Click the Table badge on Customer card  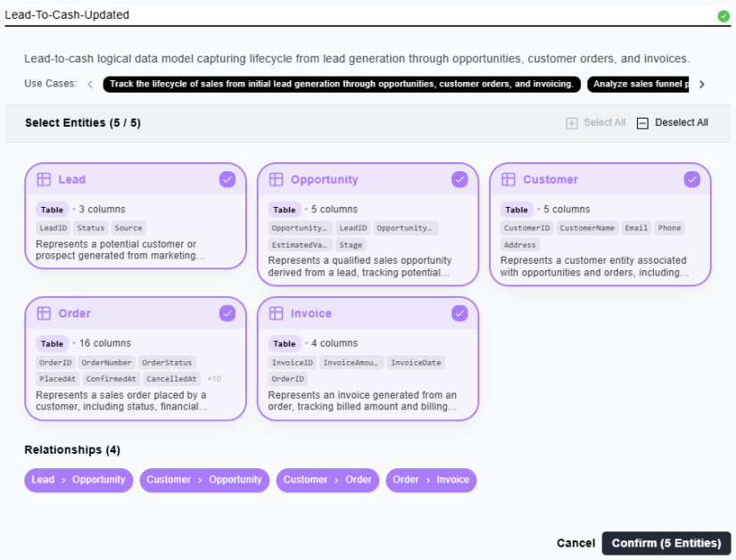517,210
